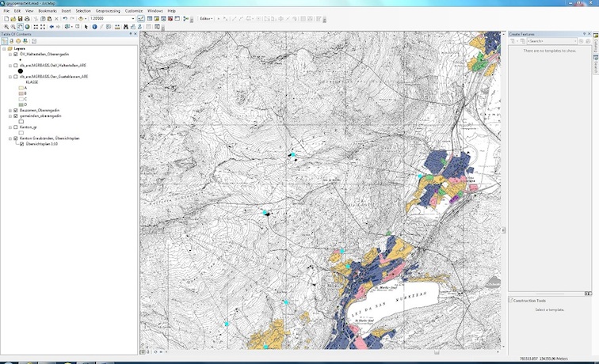
Task: Click the Save document icon
Action: click(19, 18)
